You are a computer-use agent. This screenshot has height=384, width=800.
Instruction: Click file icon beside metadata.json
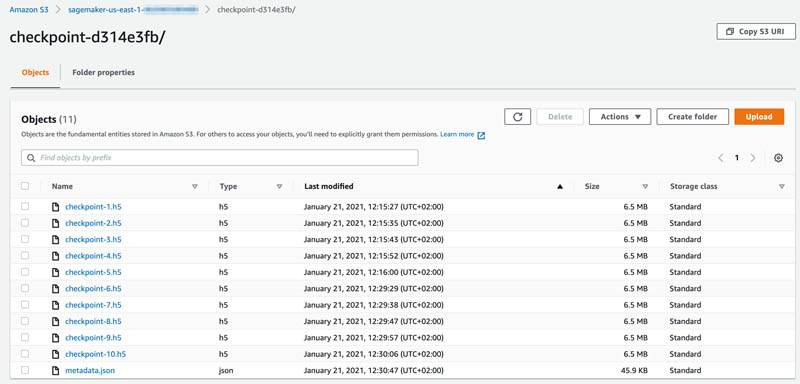pos(56,370)
